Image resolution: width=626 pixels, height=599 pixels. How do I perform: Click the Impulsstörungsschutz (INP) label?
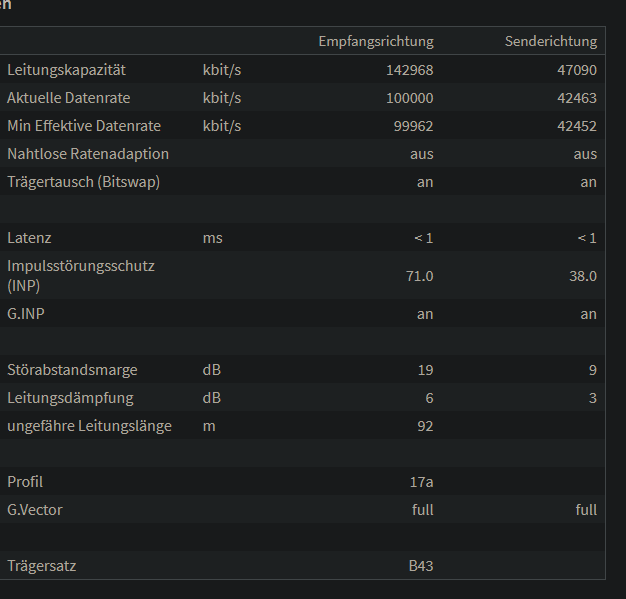(x=81, y=275)
